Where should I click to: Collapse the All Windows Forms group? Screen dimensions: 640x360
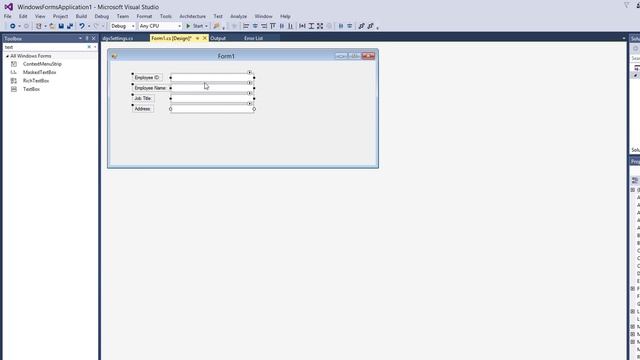7,56
